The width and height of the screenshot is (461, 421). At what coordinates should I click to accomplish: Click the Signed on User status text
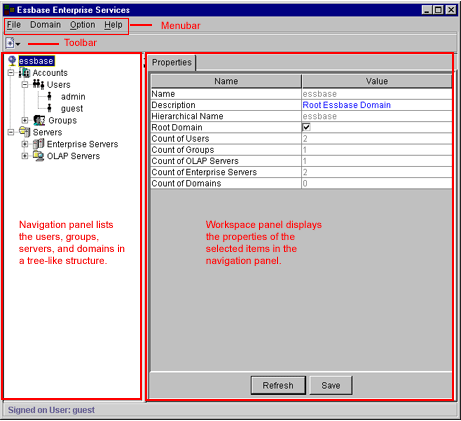tap(51, 410)
